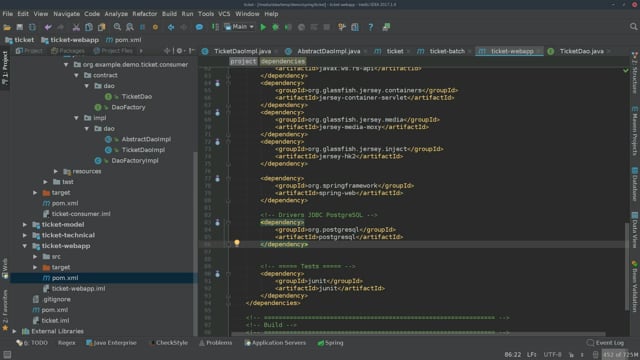The height and width of the screenshot is (360, 640).
Task: Click the Build project icon
Action: (215, 27)
